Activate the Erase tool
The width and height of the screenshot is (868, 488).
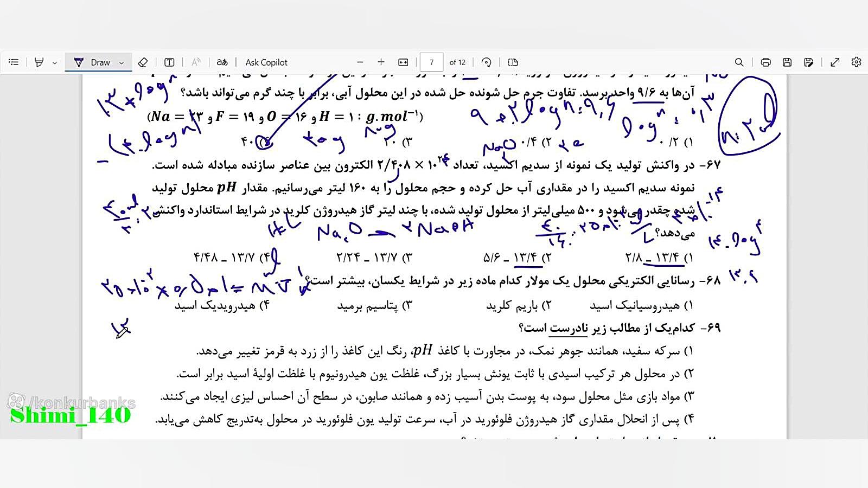point(143,62)
